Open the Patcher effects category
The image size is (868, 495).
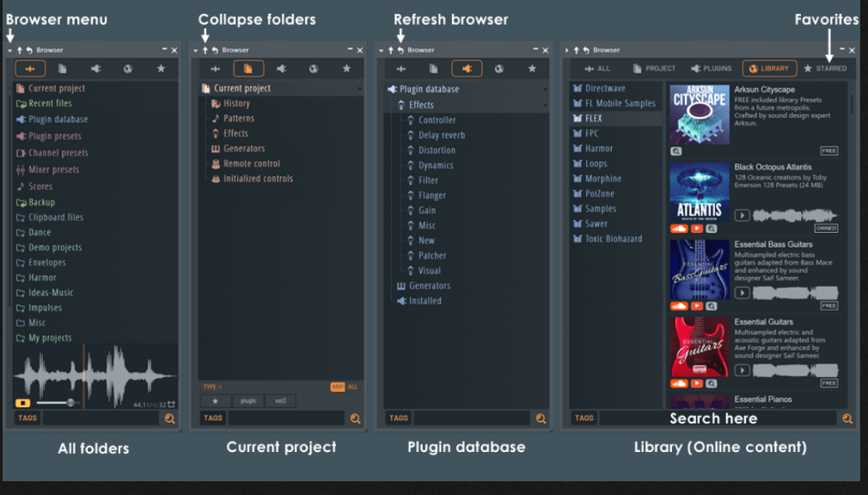point(427,256)
